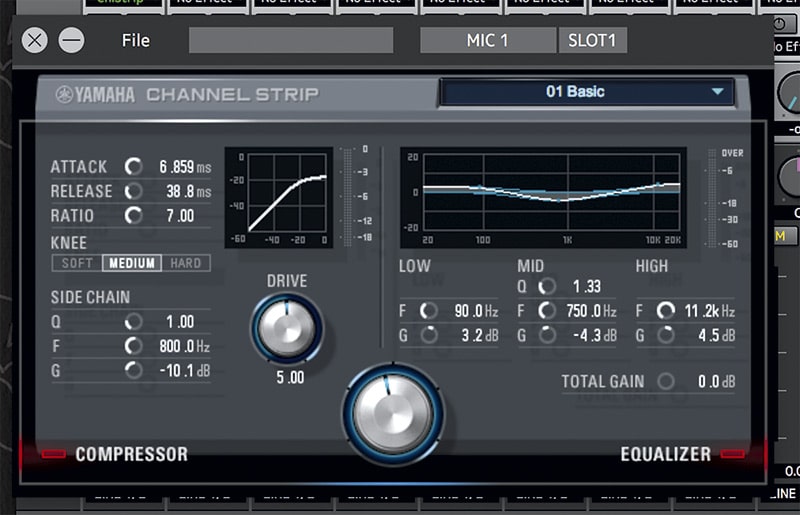Screen dimensions: 800x515
Task: Click the attack value 6.859 ms
Action: tap(185, 167)
